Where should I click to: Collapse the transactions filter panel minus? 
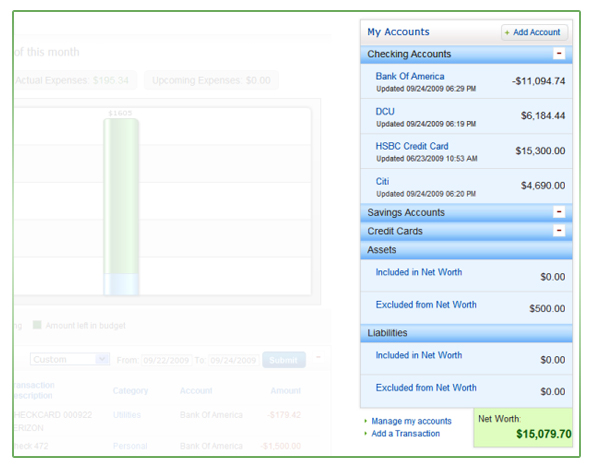click(318, 357)
